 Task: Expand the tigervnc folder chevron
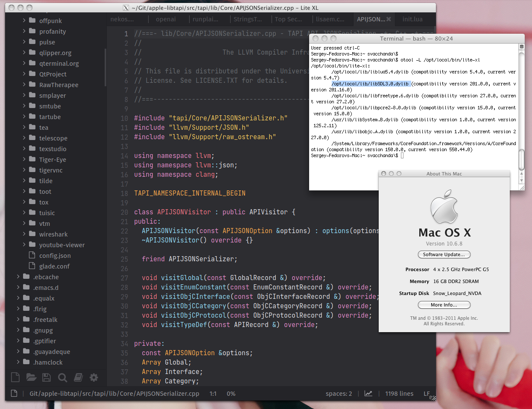point(24,169)
